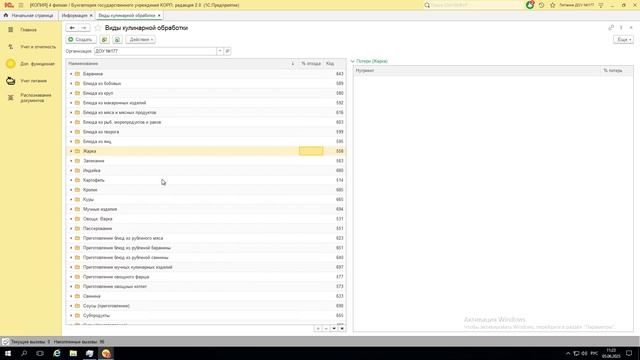Open organization field with the button beside its dropdown
The image size is (640, 360).
(227, 51)
